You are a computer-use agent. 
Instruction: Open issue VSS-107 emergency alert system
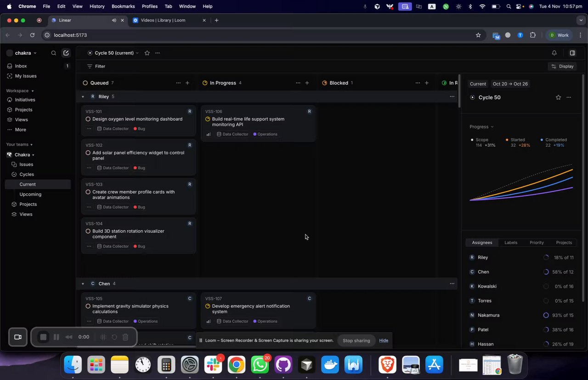pyautogui.click(x=258, y=311)
